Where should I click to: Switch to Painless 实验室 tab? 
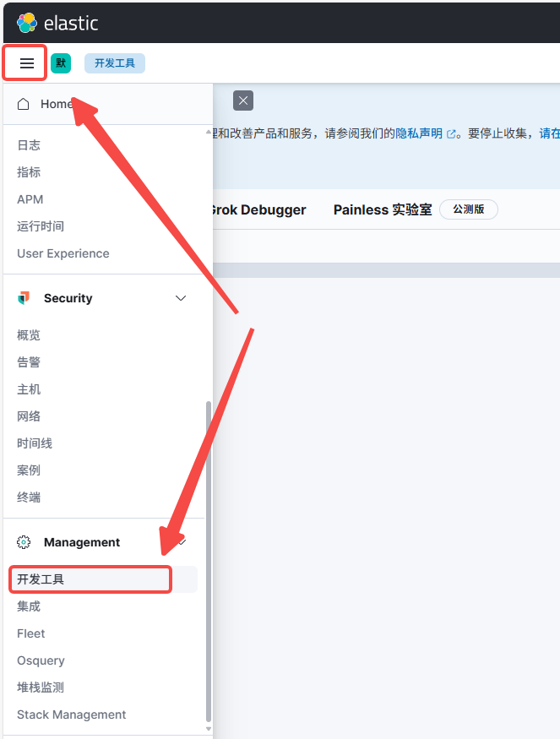coord(383,209)
